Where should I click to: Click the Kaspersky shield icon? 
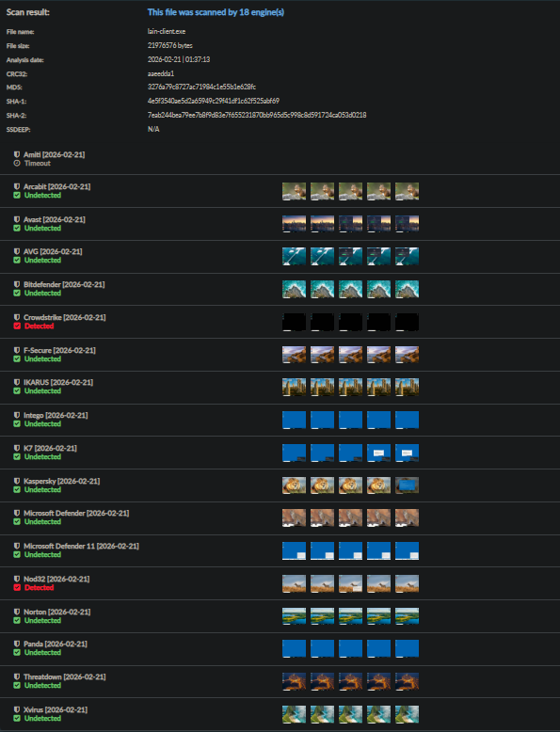[x=17, y=481]
